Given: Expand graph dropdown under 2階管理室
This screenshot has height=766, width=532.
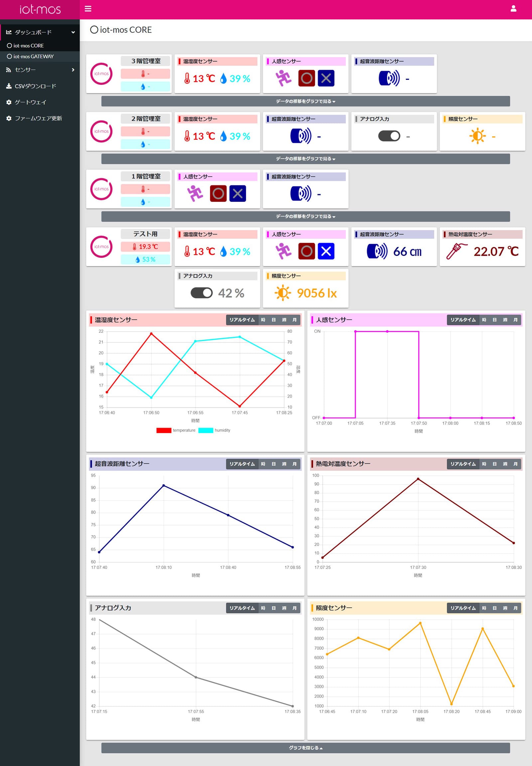Looking at the screenshot, I should tap(306, 159).
